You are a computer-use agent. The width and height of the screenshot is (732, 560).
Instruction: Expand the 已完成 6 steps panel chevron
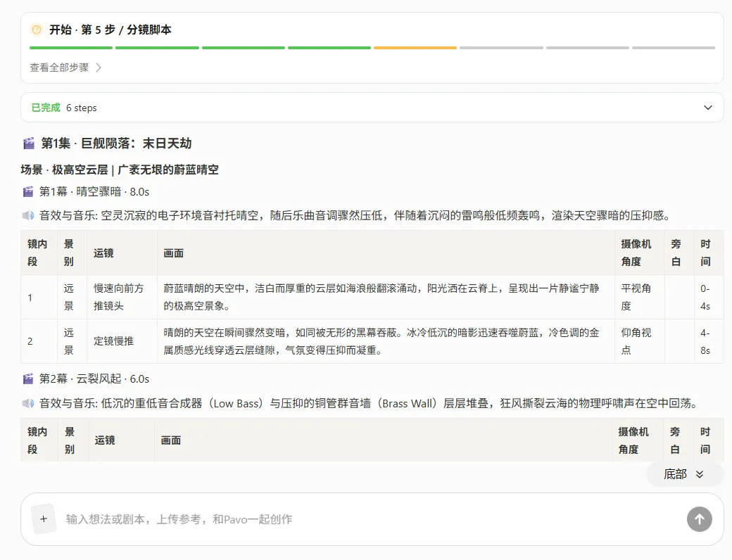pyautogui.click(x=708, y=108)
